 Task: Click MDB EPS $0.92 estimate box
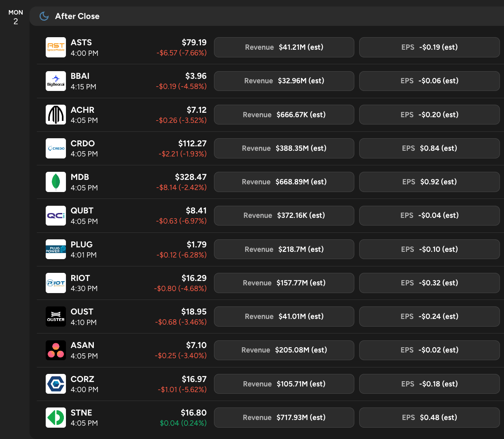(430, 182)
